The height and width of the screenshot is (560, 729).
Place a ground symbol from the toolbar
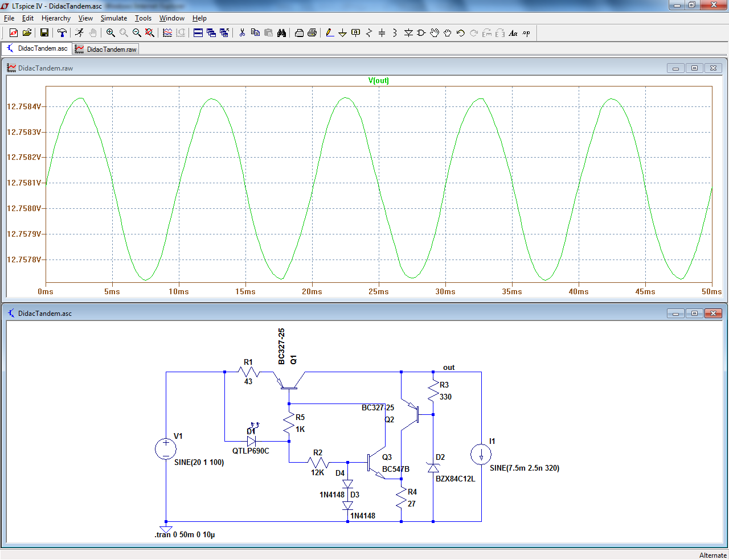342,33
